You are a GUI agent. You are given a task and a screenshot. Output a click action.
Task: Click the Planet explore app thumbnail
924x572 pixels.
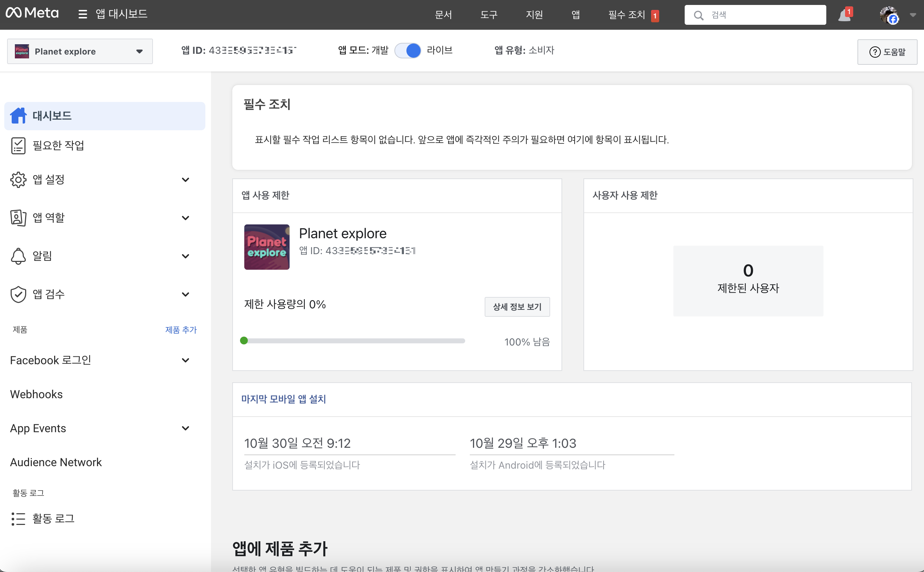coord(267,247)
